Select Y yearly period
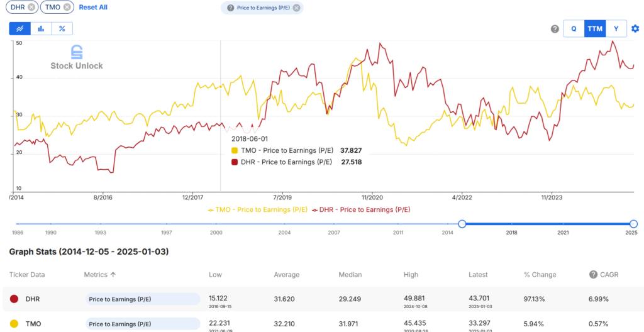Screen dimensions: 644x332 616,29
